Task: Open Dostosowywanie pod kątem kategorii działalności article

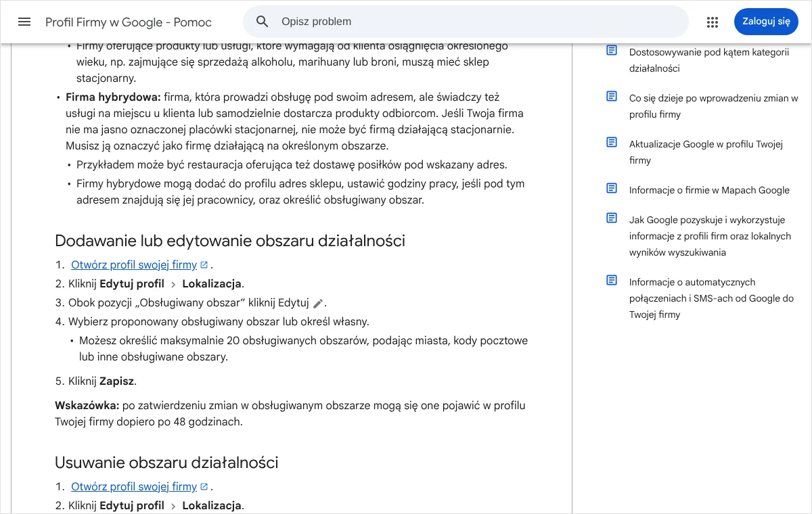Action: click(x=709, y=60)
